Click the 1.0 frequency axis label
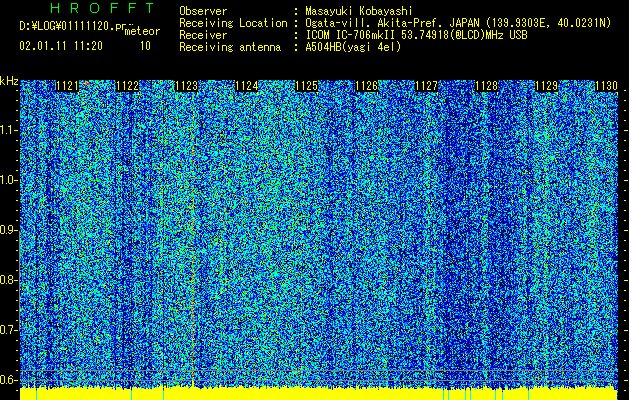This screenshot has width=629, height=400. tap(8, 180)
